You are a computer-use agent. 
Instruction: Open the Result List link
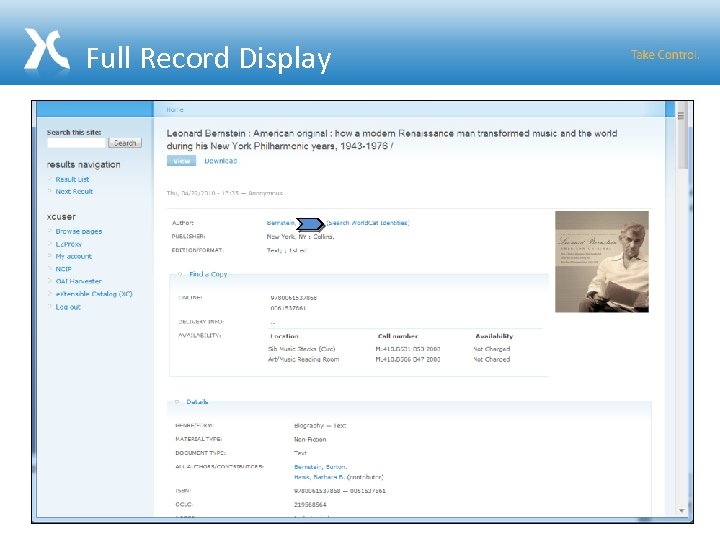(x=72, y=180)
